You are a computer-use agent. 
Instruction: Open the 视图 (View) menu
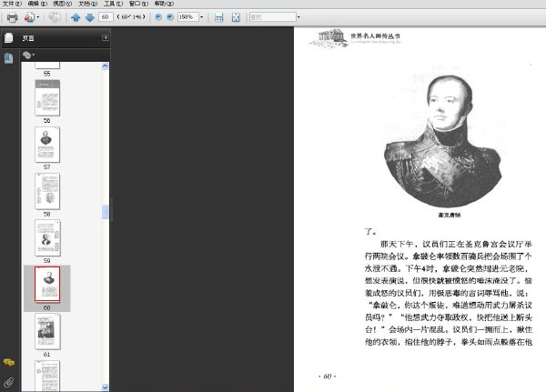coord(62,4)
